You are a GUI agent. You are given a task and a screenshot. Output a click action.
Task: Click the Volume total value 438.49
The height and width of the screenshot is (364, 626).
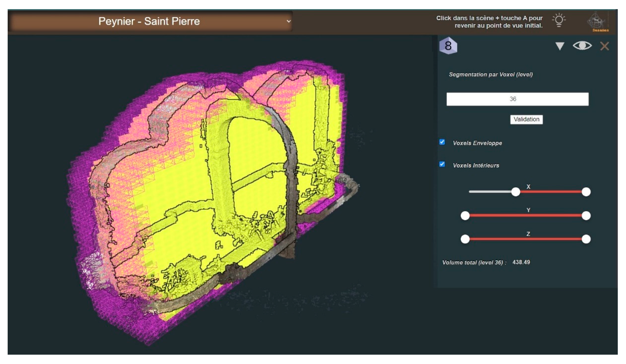[x=521, y=262]
